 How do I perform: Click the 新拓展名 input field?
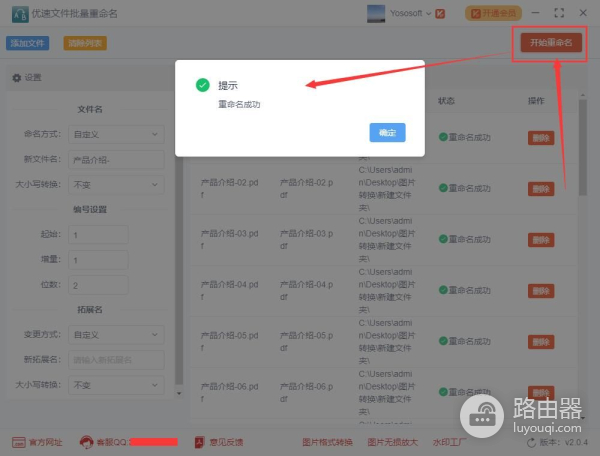click(x=116, y=360)
